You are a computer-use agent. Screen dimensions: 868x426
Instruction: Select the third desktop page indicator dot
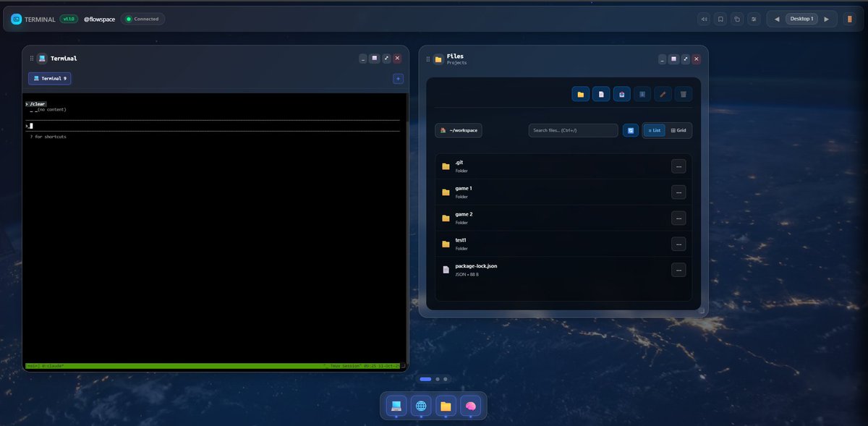point(446,379)
